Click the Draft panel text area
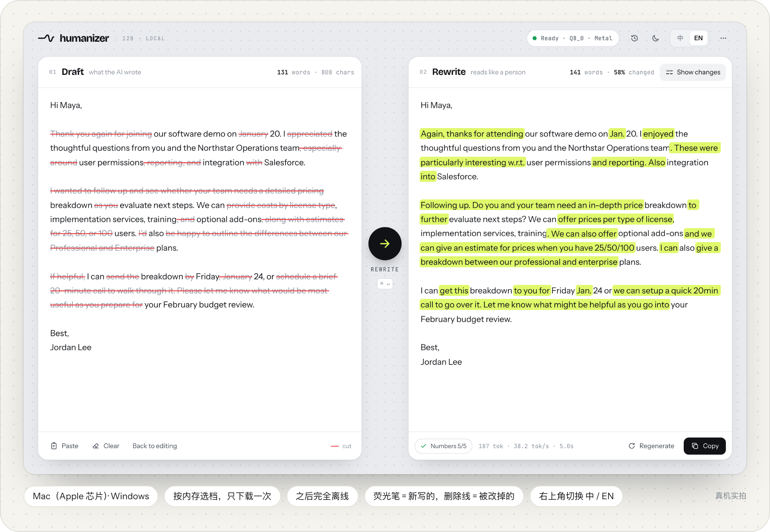 pyautogui.click(x=200, y=260)
